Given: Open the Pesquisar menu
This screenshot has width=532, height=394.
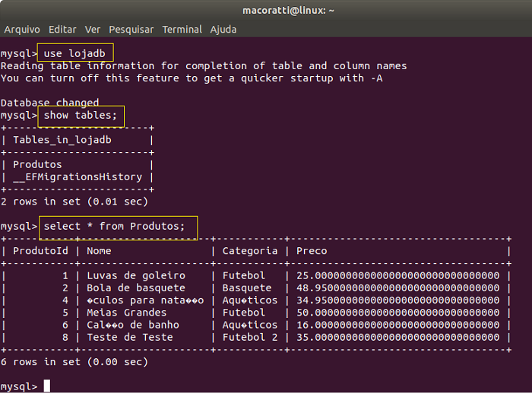Looking at the screenshot, I should click(x=131, y=30).
